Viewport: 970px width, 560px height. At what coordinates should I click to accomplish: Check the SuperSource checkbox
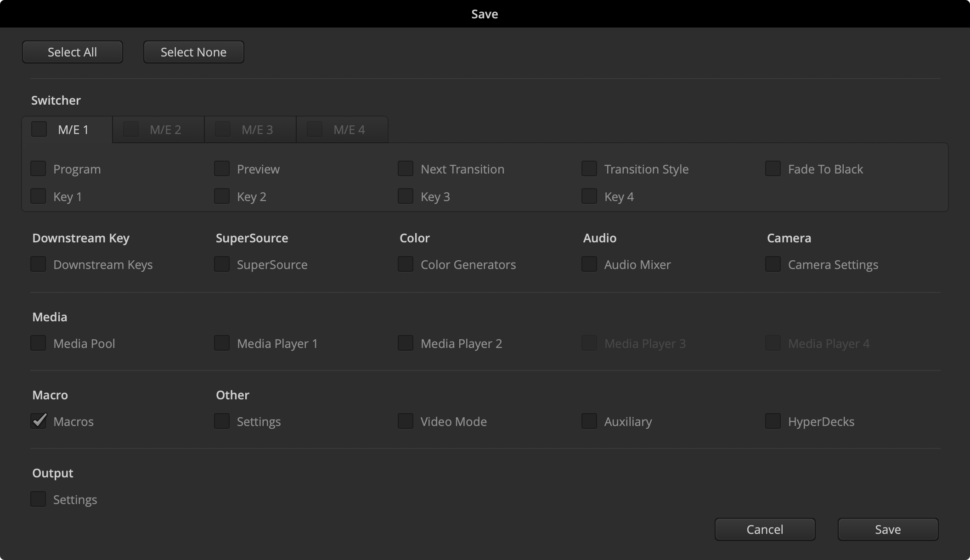[222, 264]
